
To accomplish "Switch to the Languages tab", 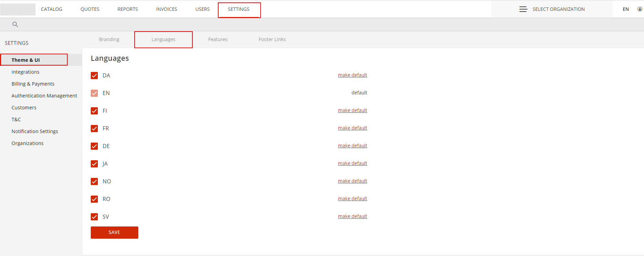I will click(x=163, y=39).
